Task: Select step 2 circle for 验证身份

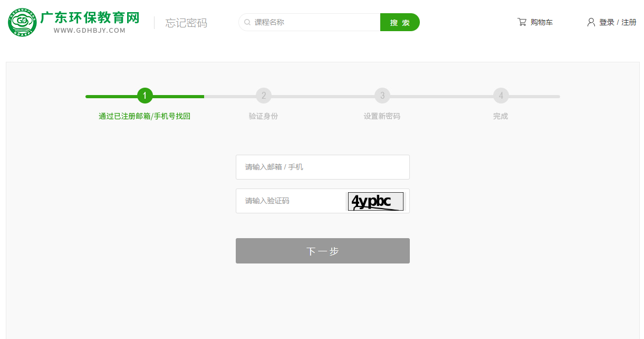Action: point(263,96)
